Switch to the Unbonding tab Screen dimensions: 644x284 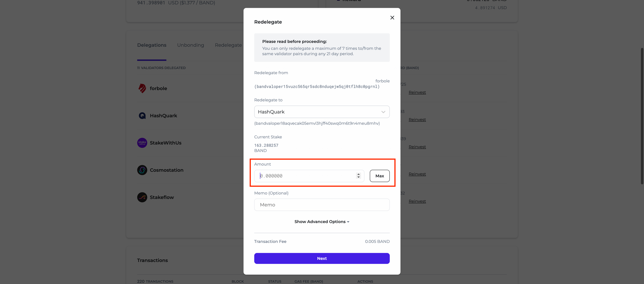[x=191, y=45]
